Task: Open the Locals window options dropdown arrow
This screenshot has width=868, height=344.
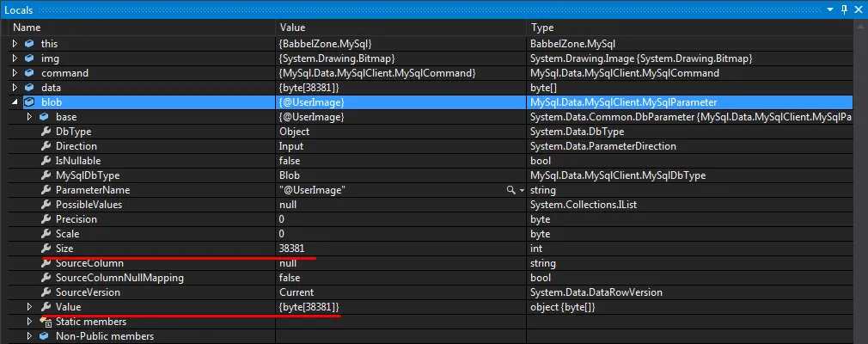Action: point(830,9)
